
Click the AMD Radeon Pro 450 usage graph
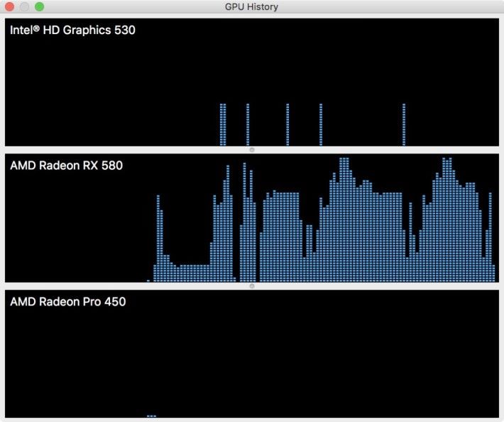click(x=252, y=354)
